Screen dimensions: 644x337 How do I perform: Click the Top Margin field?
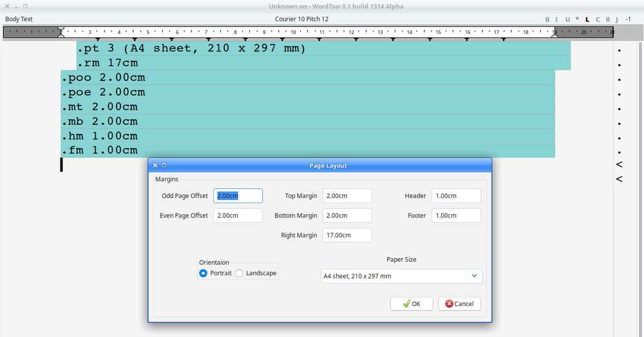[347, 196]
